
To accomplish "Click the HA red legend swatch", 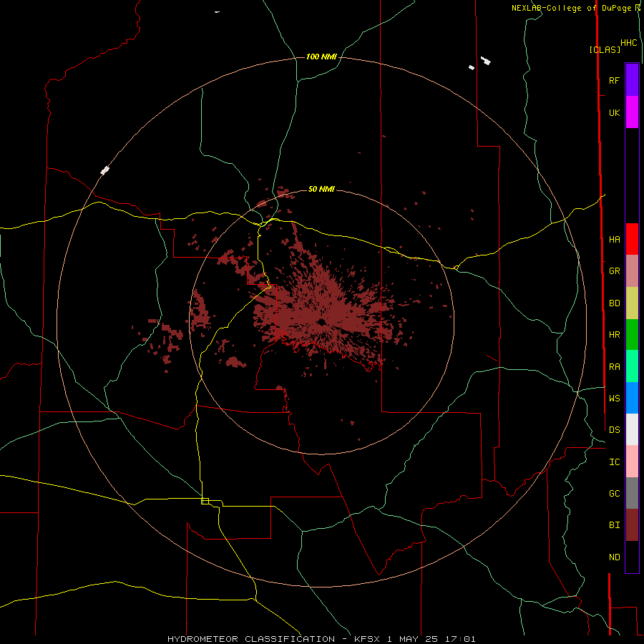I will pos(632,239).
